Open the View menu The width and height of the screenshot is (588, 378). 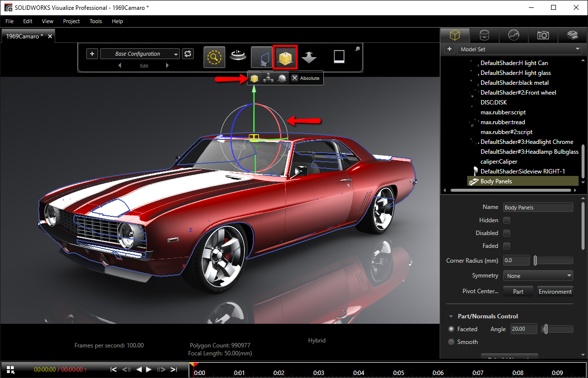click(x=48, y=21)
